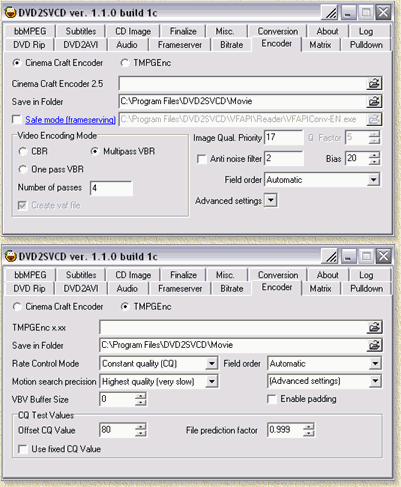Open the Bitrate tab in top window
Screen dimensions: 401x487
pyautogui.click(x=231, y=45)
